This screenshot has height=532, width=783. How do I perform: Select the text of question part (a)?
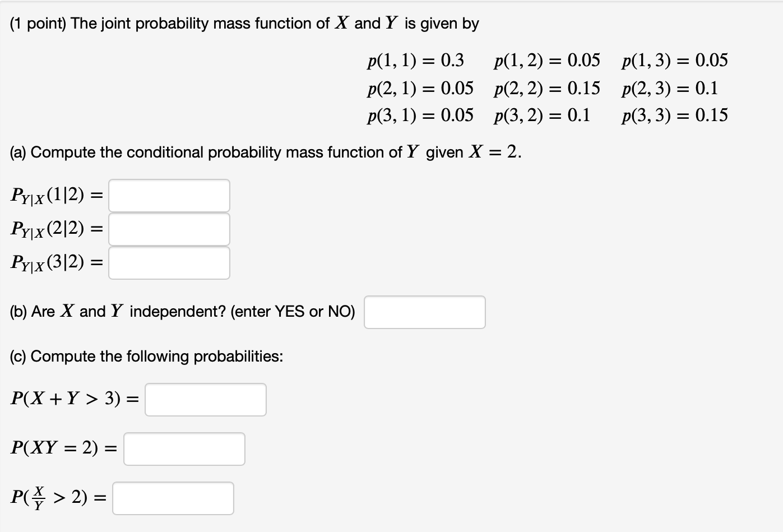coord(263,151)
